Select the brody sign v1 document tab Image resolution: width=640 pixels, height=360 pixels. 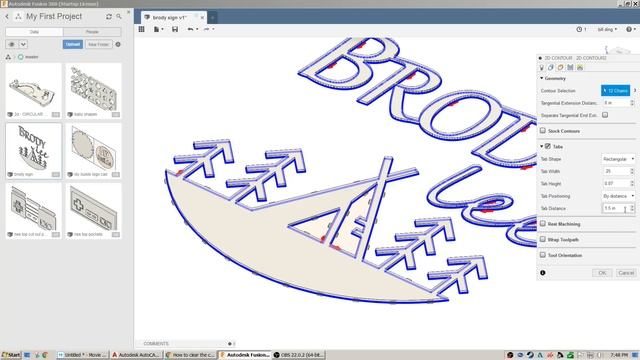[x=169, y=18]
